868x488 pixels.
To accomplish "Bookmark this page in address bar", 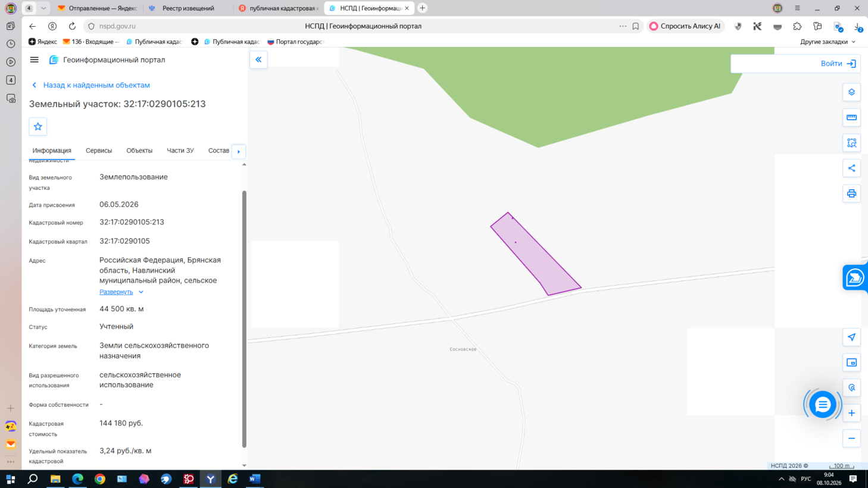I will click(x=635, y=26).
